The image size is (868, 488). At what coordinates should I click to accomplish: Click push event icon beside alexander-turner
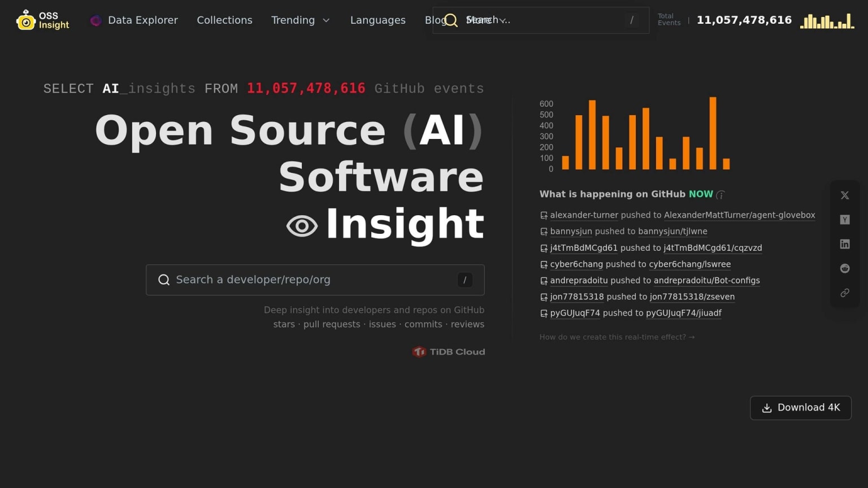pyautogui.click(x=544, y=216)
